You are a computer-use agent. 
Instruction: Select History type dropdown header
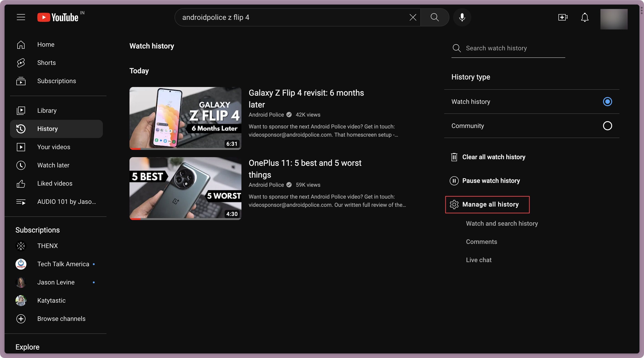pyautogui.click(x=471, y=77)
